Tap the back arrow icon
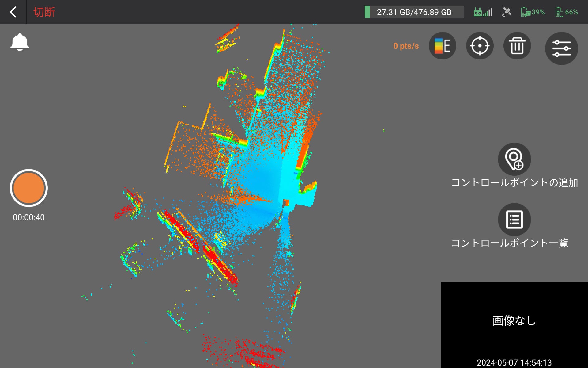The image size is (588, 368). point(13,12)
